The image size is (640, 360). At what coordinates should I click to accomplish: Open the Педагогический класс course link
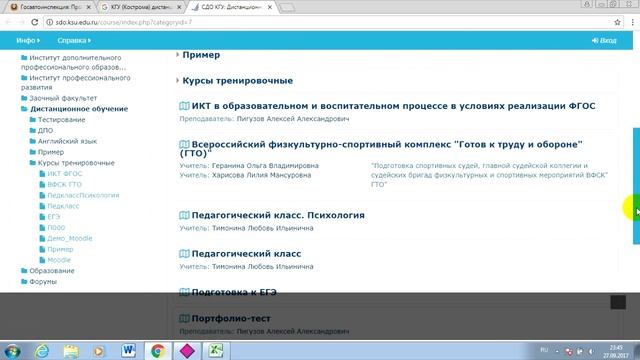[x=246, y=253]
